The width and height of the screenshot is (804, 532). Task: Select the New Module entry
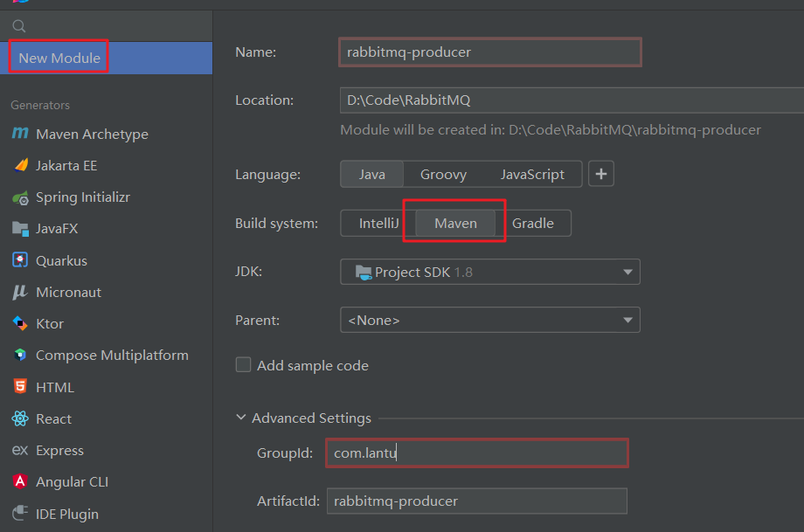pos(106,58)
